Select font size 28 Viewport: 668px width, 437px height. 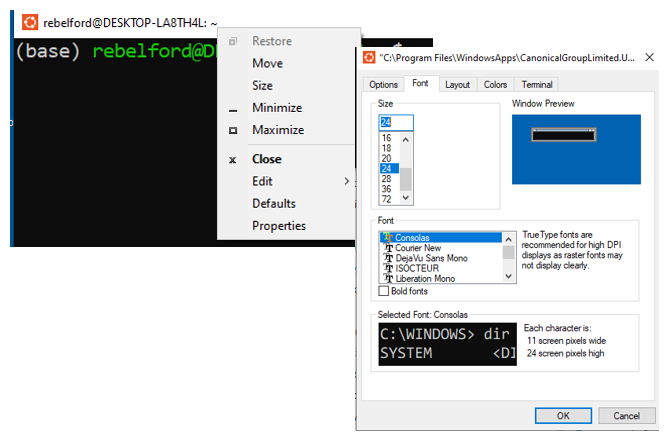pyautogui.click(x=389, y=178)
